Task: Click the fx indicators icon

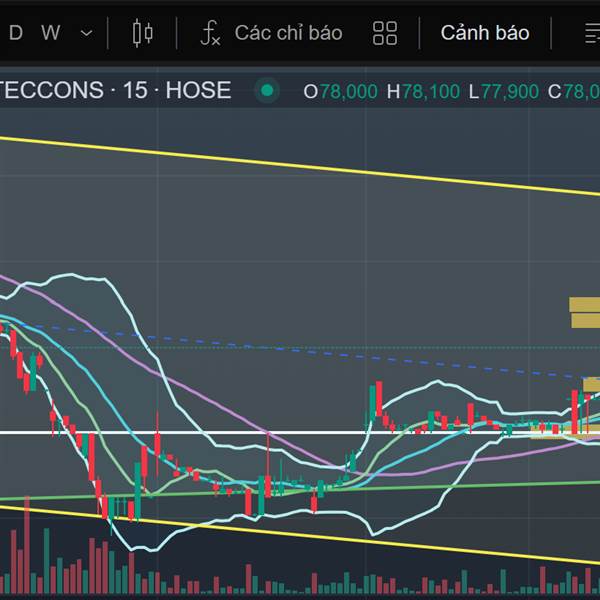Action: coord(210,33)
